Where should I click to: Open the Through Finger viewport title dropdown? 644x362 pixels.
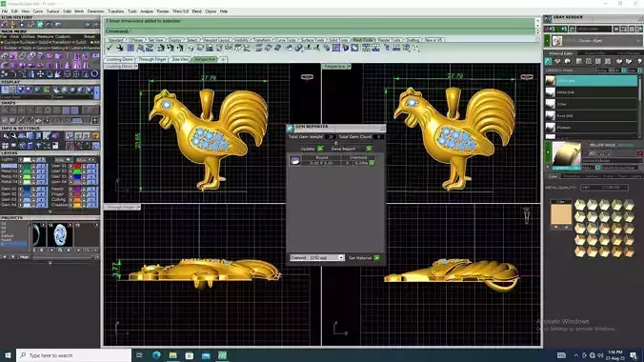point(138,207)
